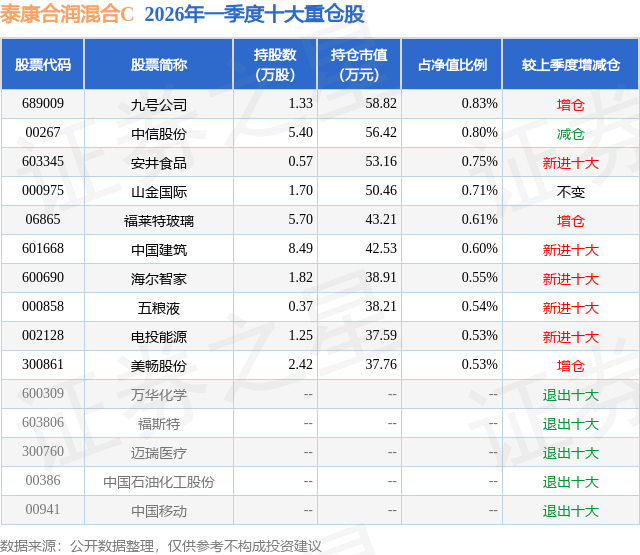Select stock code 00386
The height and width of the screenshot is (555, 640).
(x=43, y=480)
